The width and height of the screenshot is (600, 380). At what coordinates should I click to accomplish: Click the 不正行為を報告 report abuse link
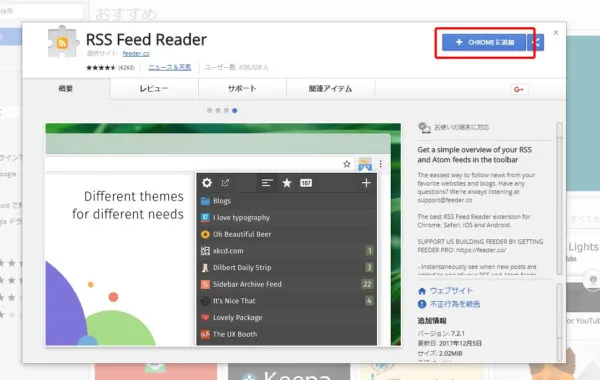pyautogui.click(x=455, y=304)
